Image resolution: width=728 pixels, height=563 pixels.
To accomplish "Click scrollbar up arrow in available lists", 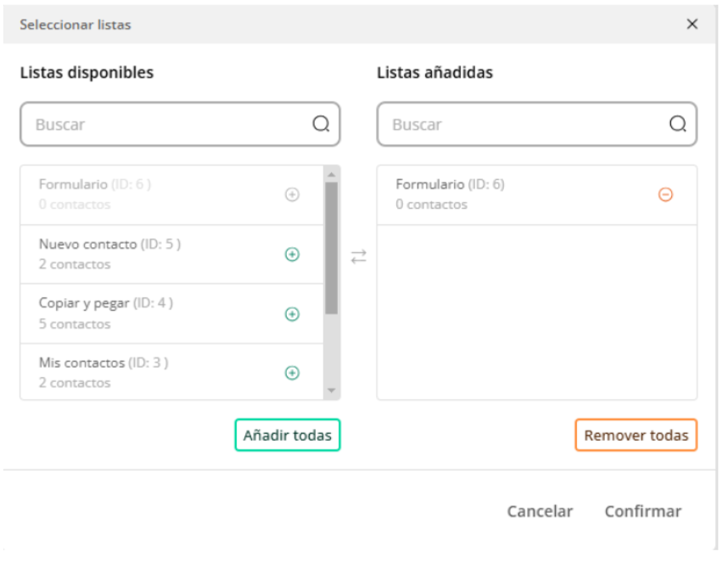I will 332,175.
